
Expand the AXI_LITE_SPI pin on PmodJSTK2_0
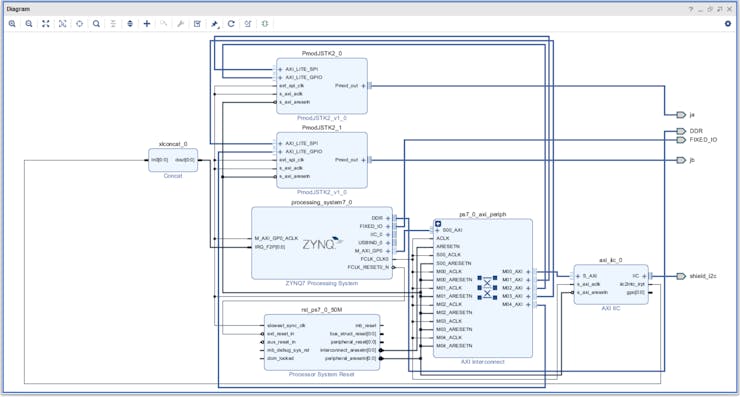click(280, 69)
